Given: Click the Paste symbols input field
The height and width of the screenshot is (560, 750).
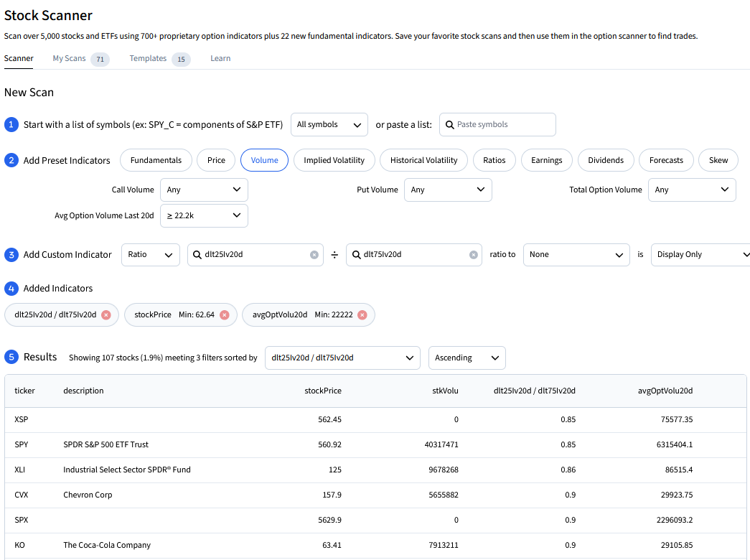Looking at the screenshot, I should (x=504, y=124).
